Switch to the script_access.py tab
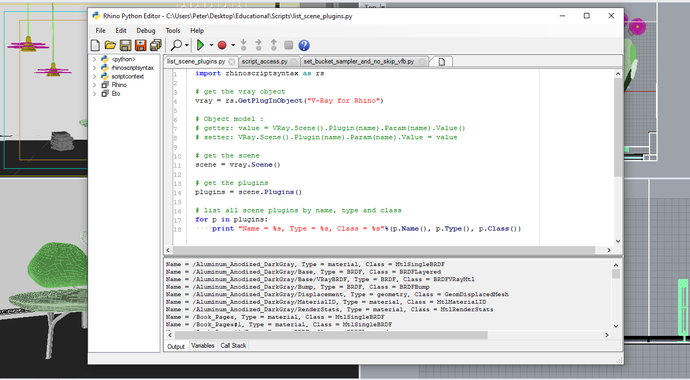 (264, 62)
